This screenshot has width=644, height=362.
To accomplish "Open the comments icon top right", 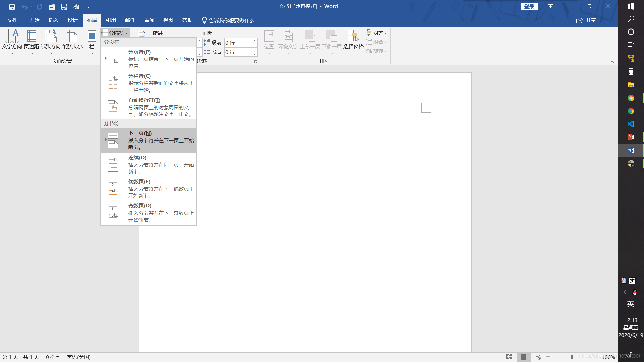I will [608, 20].
